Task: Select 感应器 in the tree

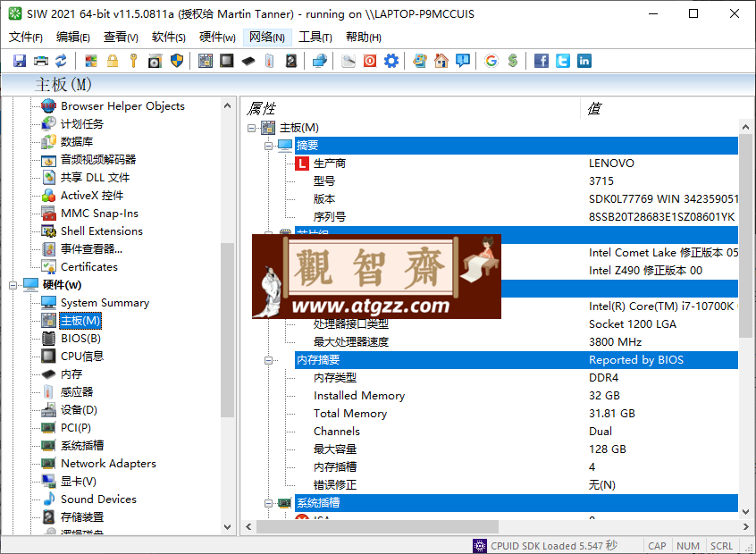Action: pos(77,392)
